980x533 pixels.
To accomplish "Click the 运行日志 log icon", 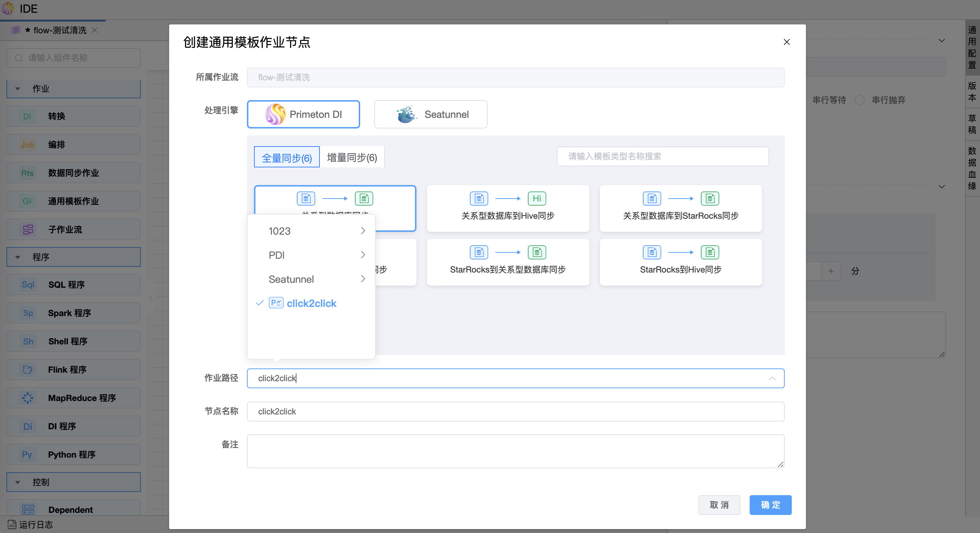I will (x=11, y=525).
